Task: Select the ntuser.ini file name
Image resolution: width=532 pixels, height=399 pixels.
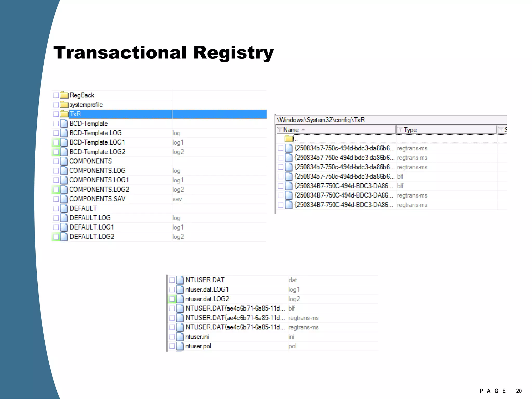Action: [x=197, y=337]
